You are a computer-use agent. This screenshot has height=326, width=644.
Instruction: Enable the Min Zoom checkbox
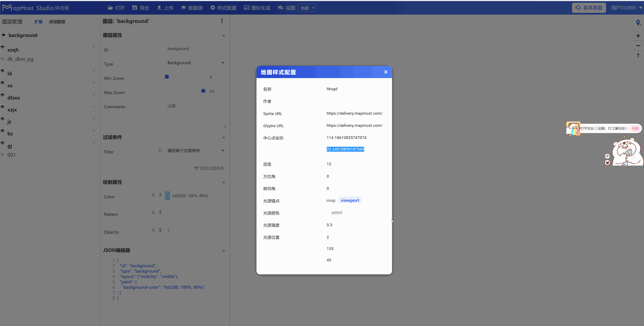pos(167,77)
